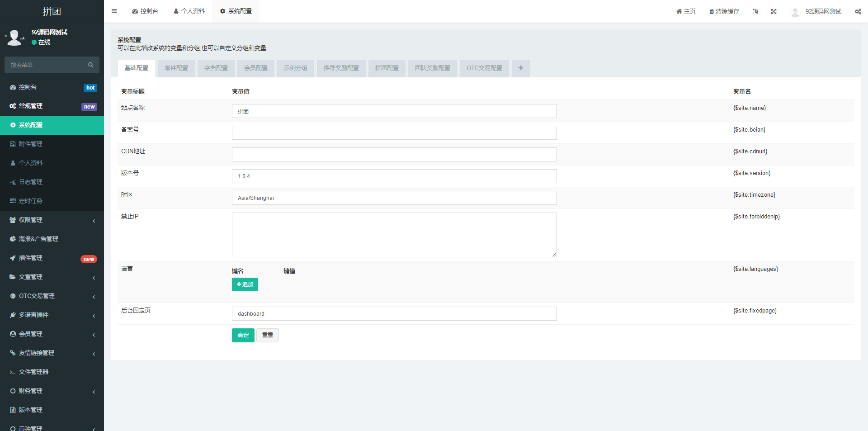The width and height of the screenshot is (868, 431).
Task: Click the user avatar in the sidebar
Action: click(15, 38)
